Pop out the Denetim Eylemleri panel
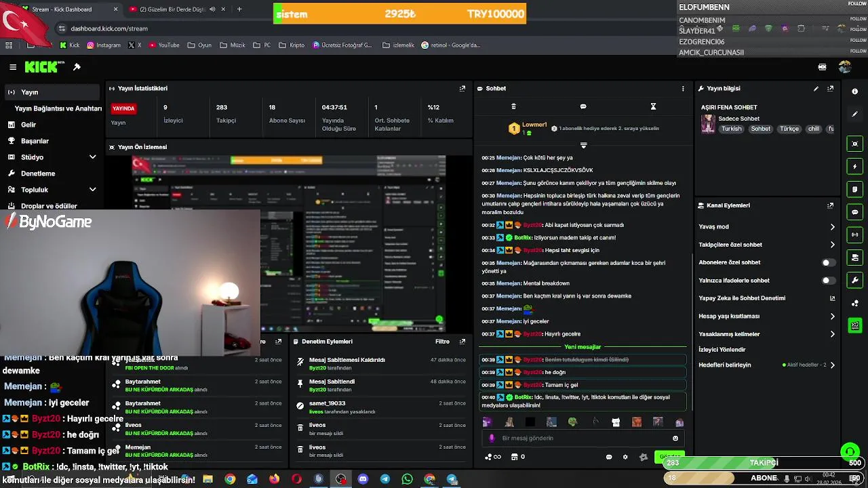 [x=462, y=342]
